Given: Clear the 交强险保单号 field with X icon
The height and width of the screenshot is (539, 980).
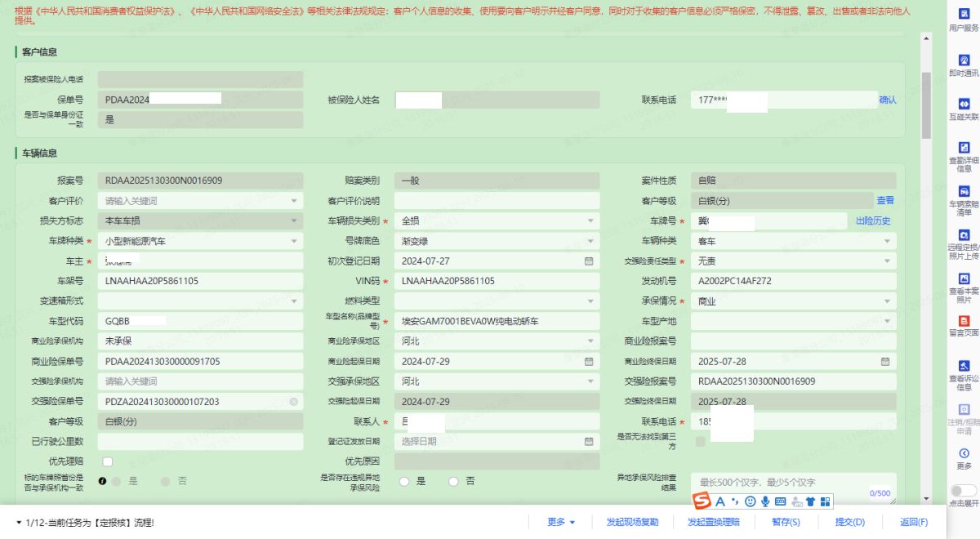Looking at the screenshot, I should point(294,402).
